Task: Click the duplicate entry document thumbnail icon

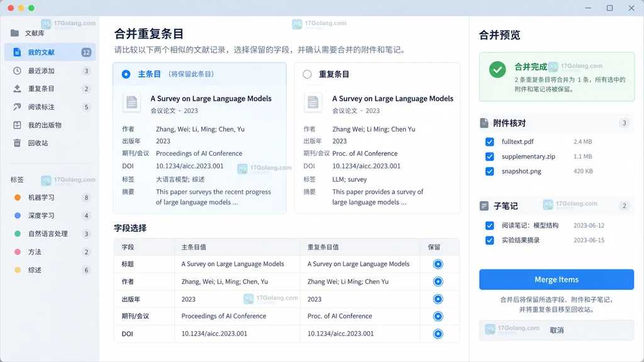Action: pyautogui.click(x=313, y=102)
